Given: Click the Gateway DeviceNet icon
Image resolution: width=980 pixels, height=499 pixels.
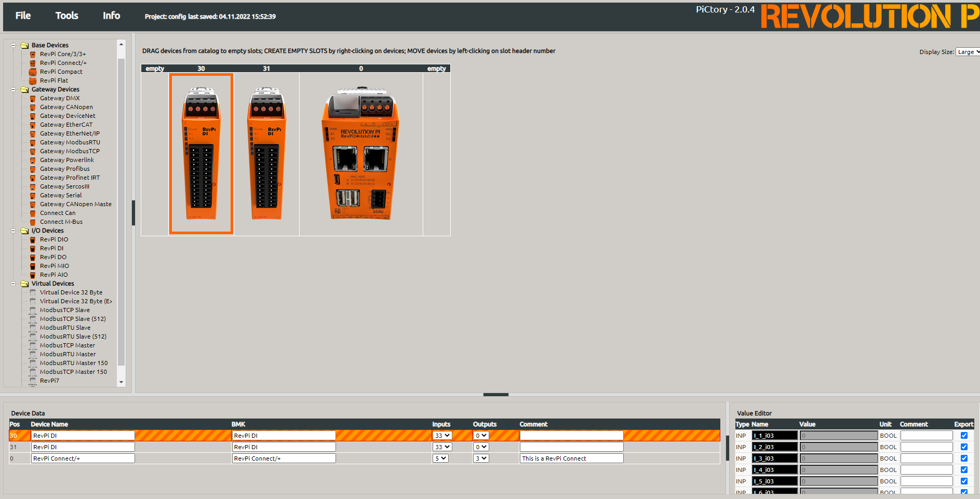Looking at the screenshot, I should pos(33,116).
